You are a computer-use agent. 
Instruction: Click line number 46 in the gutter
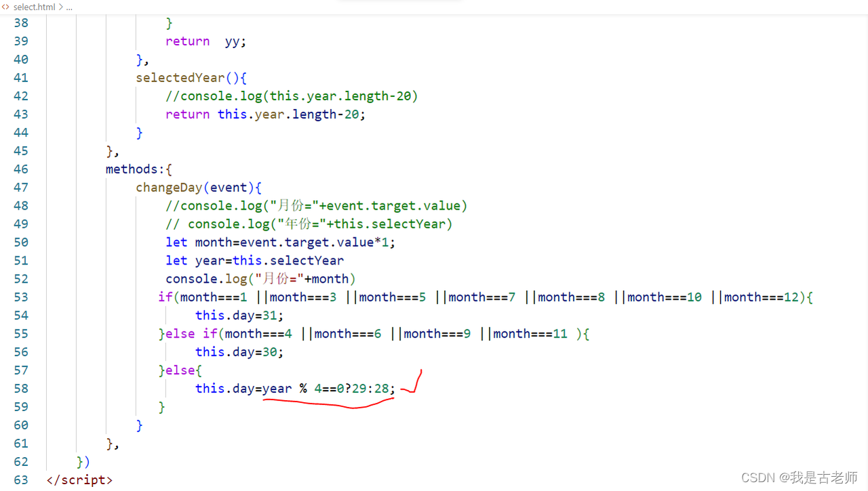(x=21, y=170)
